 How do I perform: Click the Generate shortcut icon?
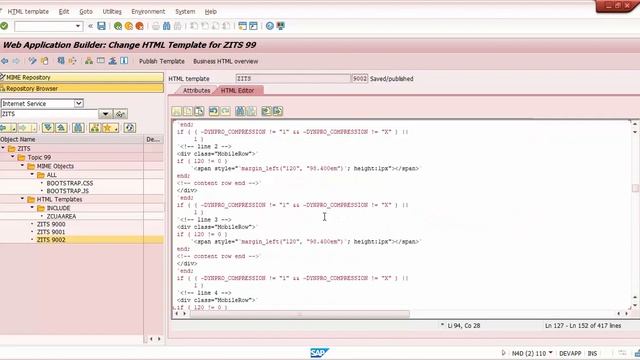click(253, 26)
